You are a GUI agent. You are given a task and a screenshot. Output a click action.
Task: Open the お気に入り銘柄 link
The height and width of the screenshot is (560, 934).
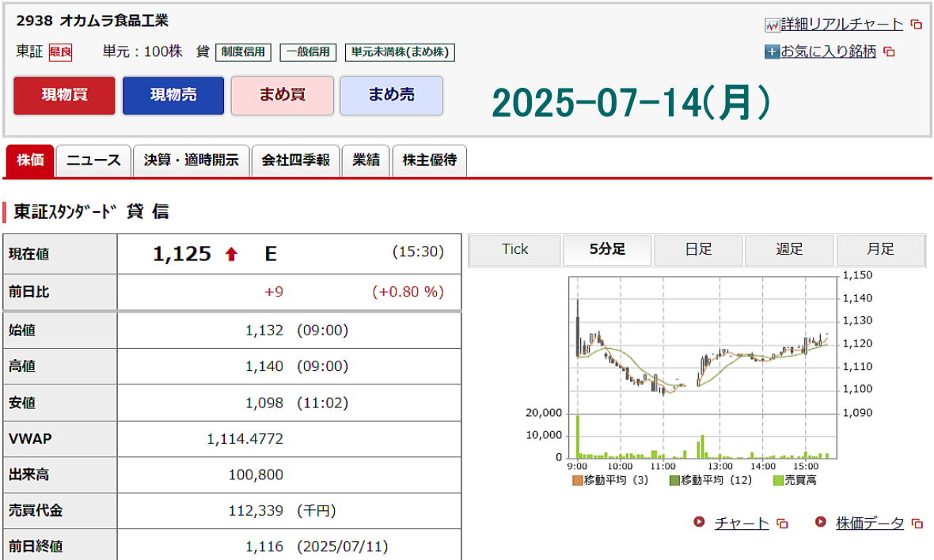point(829,51)
